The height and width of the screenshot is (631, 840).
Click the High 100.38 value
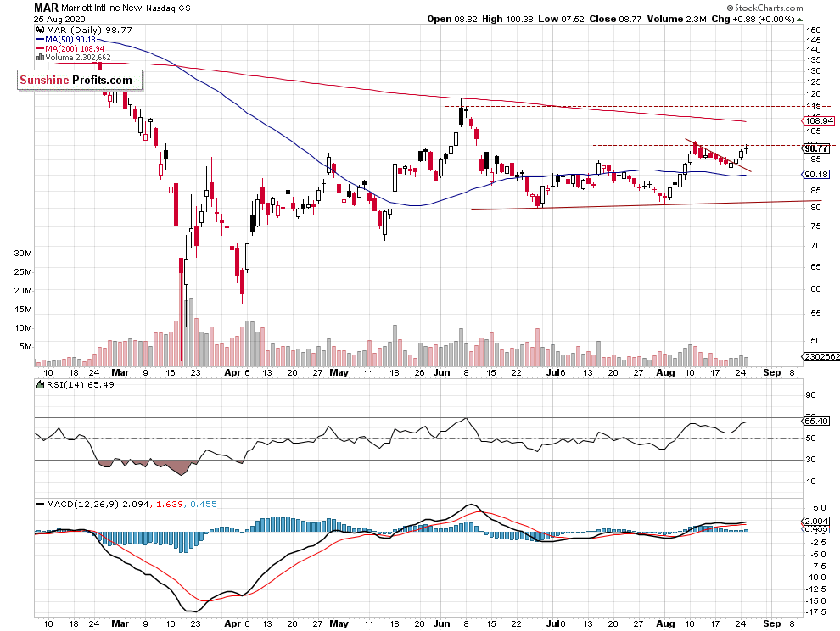[x=508, y=19]
